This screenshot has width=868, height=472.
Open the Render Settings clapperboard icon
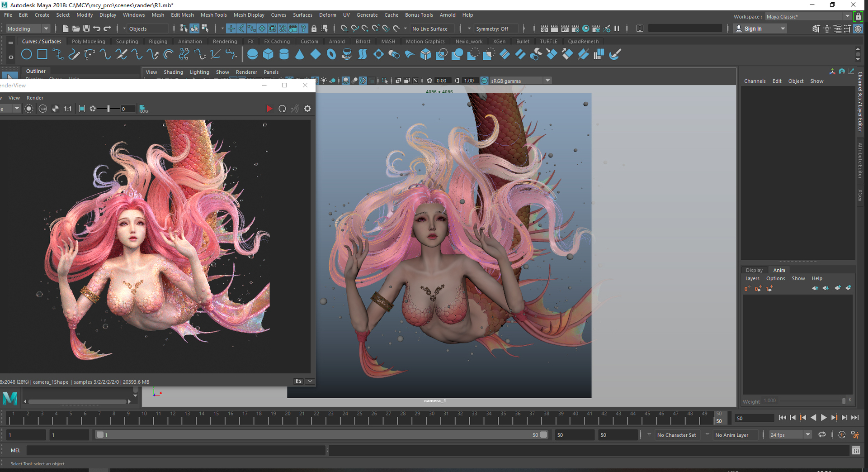click(x=576, y=29)
